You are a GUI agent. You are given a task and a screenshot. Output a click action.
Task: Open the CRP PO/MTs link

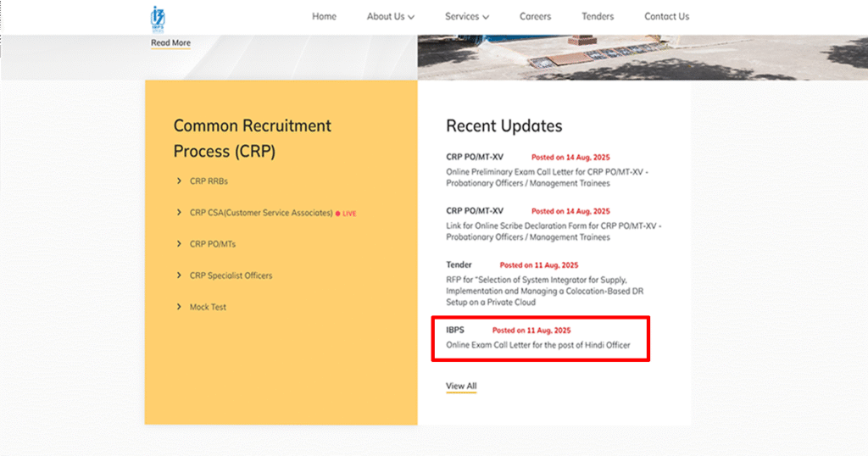213,244
